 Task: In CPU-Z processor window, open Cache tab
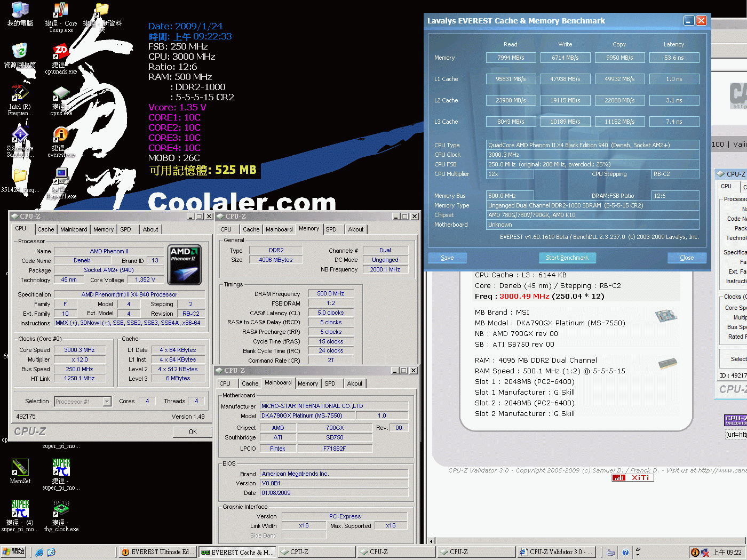click(x=45, y=229)
